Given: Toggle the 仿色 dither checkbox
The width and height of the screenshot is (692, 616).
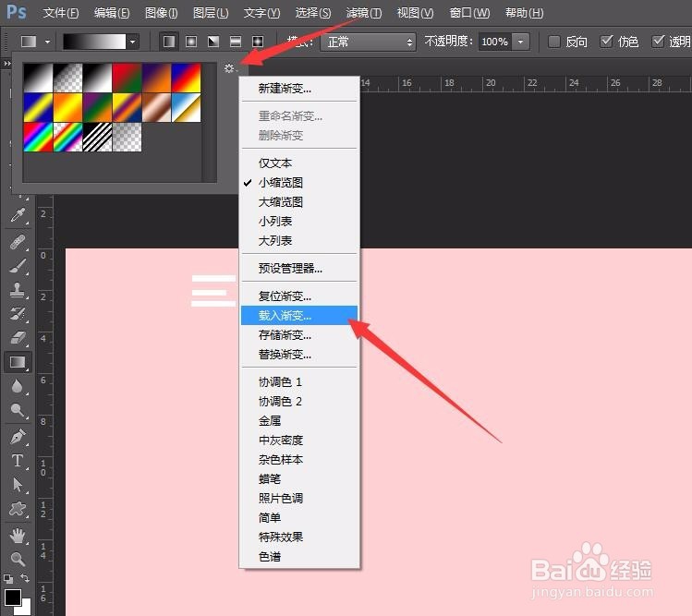Looking at the screenshot, I should pyautogui.click(x=606, y=42).
